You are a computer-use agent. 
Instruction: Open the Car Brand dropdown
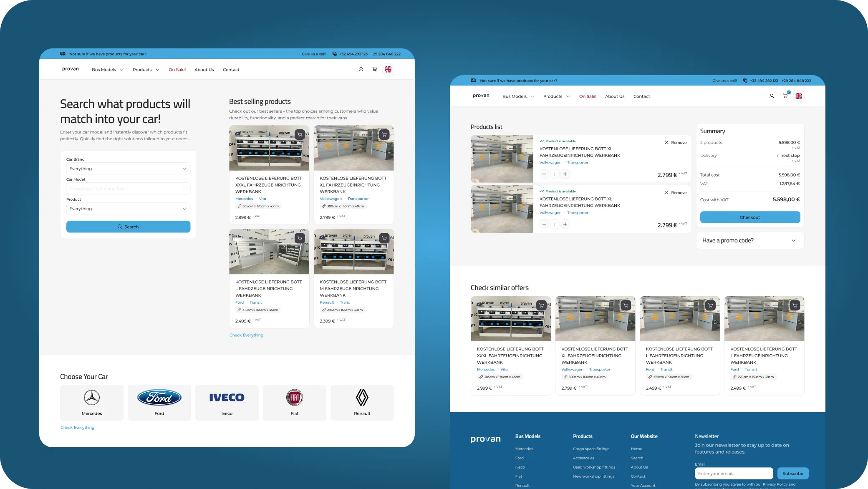(x=128, y=169)
